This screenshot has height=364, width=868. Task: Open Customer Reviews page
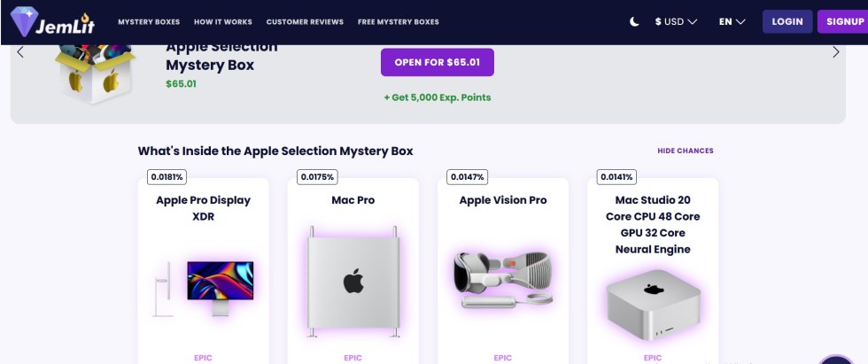tap(305, 22)
